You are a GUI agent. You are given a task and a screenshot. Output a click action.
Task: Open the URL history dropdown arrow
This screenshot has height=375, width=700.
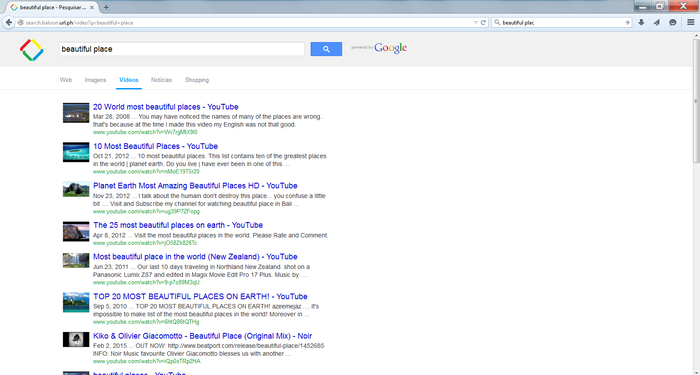(x=475, y=22)
